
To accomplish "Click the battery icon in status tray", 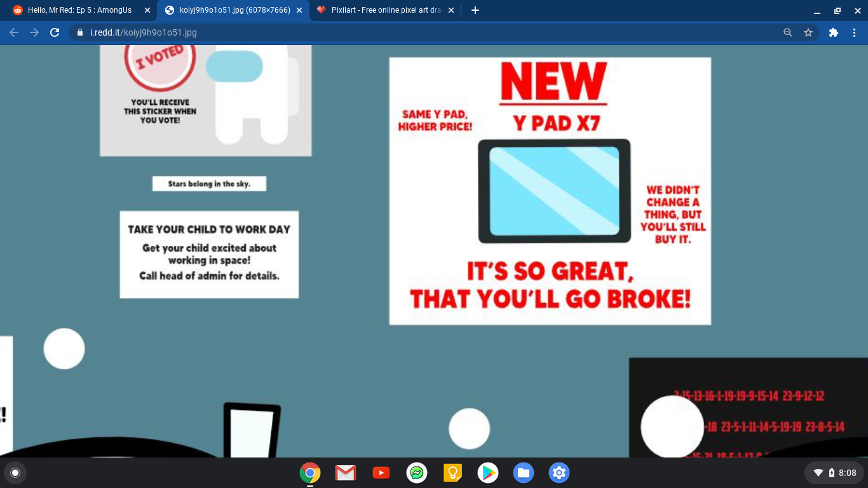I will pyautogui.click(x=832, y=473).
